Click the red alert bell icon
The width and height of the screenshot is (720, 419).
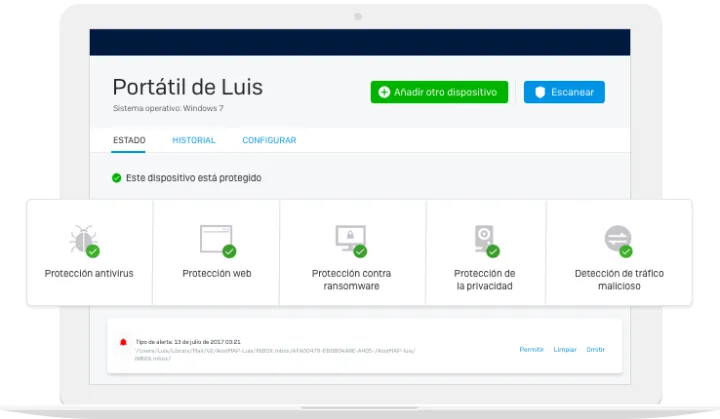(123, 343)
